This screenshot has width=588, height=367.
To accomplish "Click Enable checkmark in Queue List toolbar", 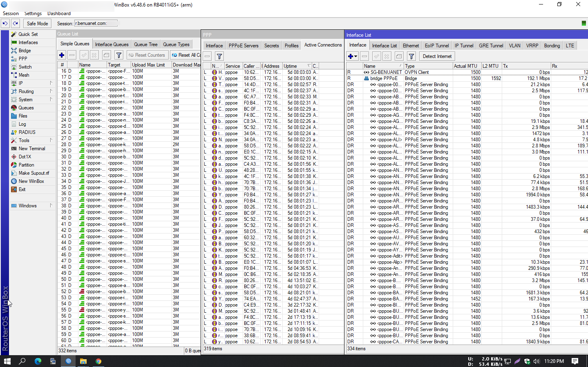I will (x=84, y=55).
